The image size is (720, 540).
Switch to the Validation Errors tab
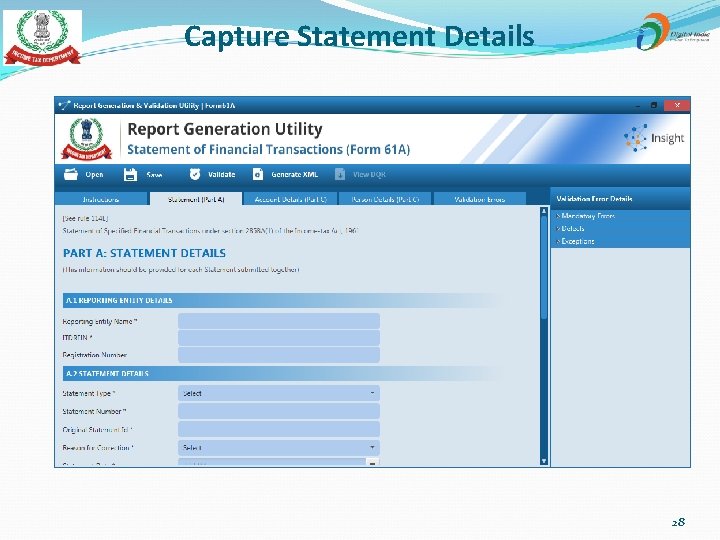click(x=479, y=199)
